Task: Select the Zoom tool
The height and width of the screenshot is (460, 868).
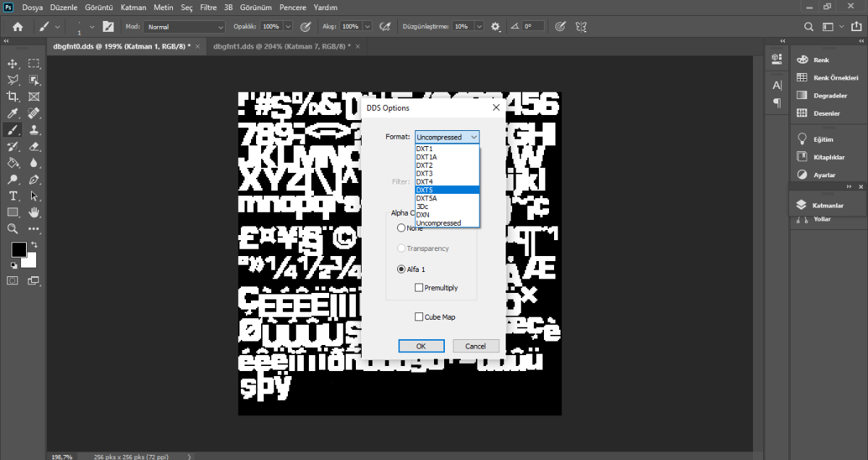Action: pyautogui.click(x=12, y=229)
